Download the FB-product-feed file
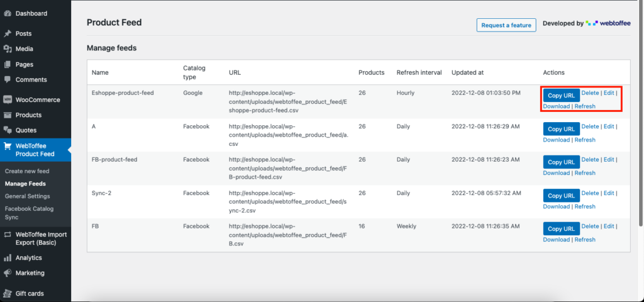The height and width of the screenshot is (302, 644). click(x=556, y=173)
